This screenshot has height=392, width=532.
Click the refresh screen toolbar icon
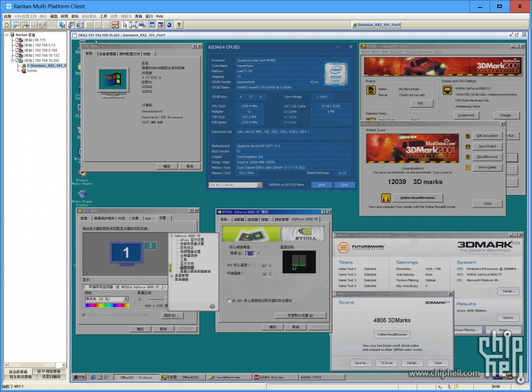[71, 25]
